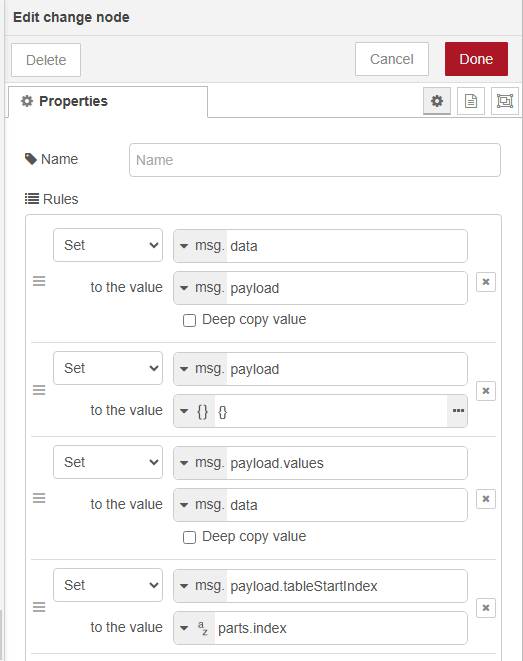Open node description document icon
The height and width of the screenshot is (661, 523).
[471, 101]
